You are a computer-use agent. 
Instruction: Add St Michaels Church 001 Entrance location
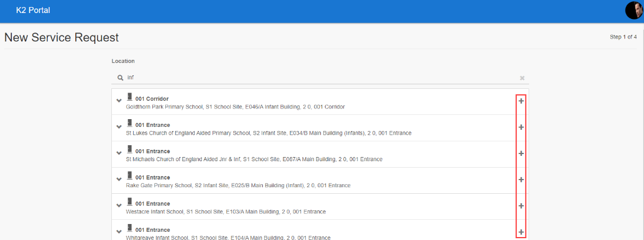521,153
